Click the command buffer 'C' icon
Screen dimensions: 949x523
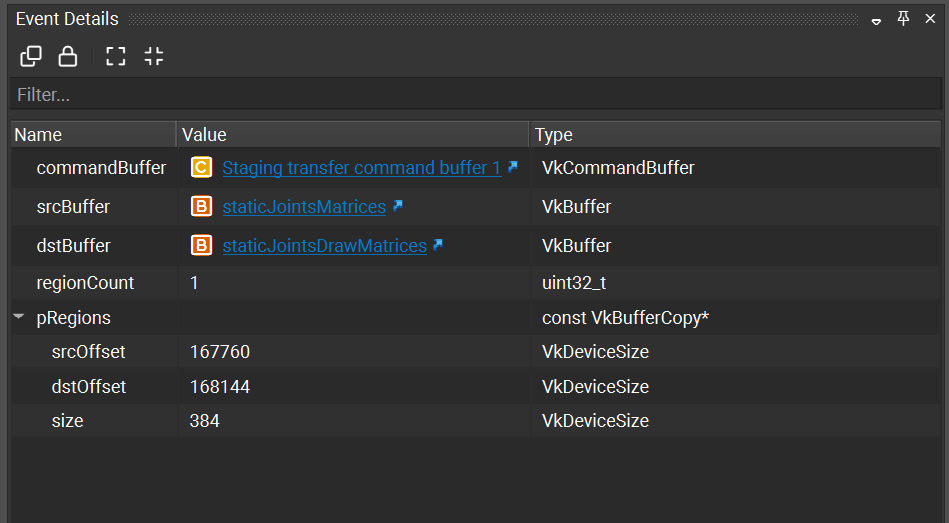[201, 168]
